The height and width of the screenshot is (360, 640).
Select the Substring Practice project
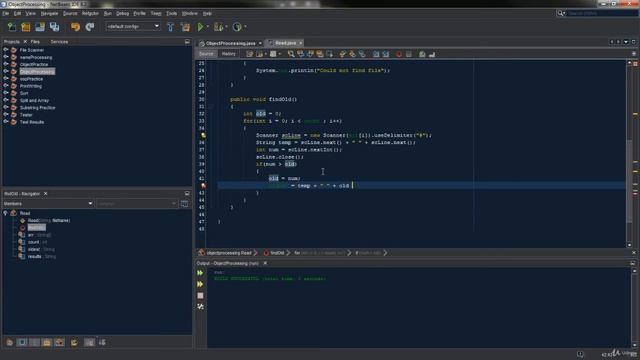[x=38, y=108]
